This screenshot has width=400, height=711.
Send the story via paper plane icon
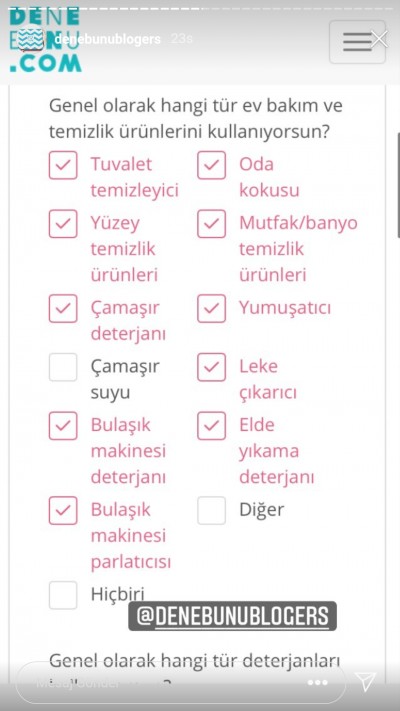(x=366, y=682)
